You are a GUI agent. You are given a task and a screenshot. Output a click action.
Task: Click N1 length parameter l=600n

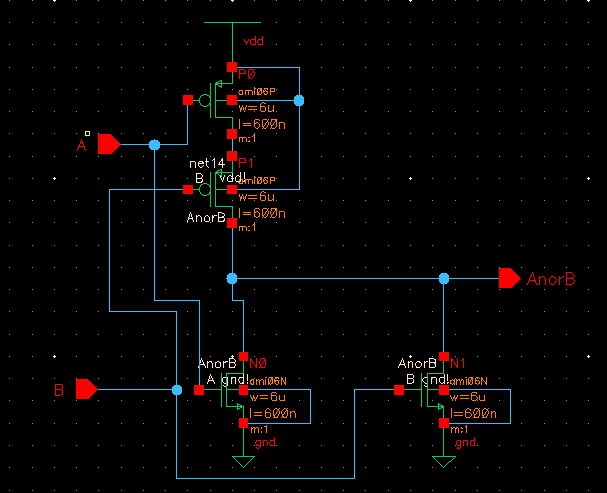click(x=473, y=414)
